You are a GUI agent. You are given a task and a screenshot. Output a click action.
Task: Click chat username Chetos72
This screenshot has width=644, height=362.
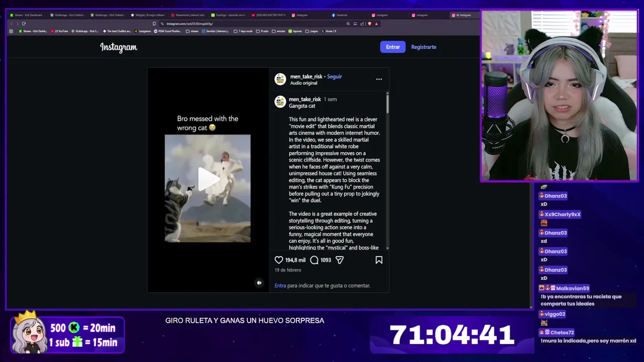[562, 332]
